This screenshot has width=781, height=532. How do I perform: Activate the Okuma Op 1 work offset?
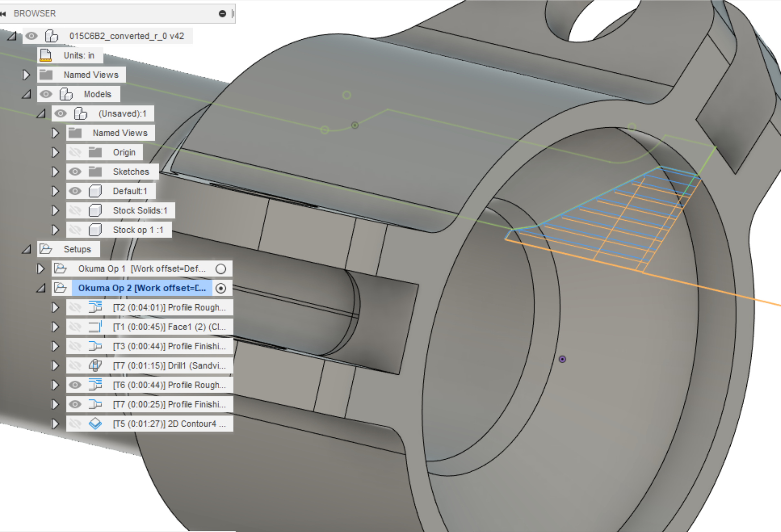pos(222,268)
